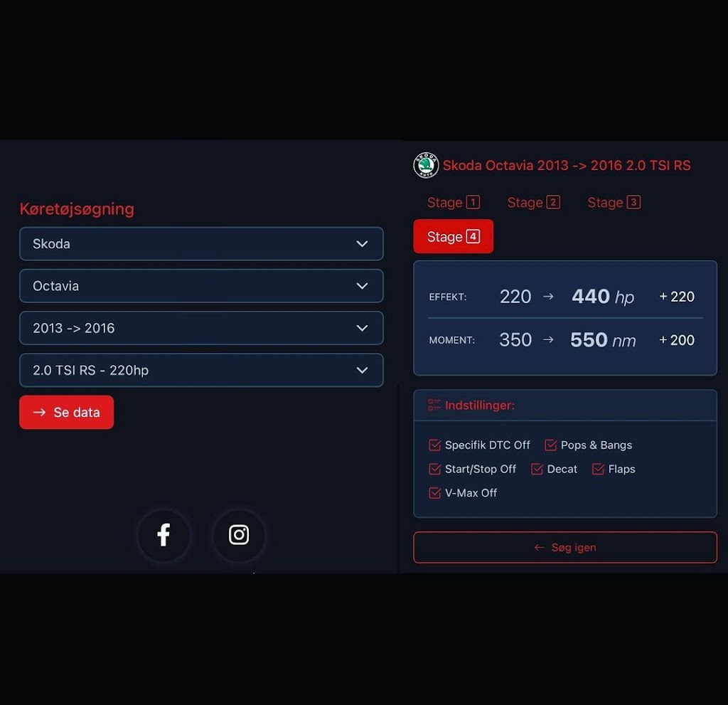The width and height of the screenshot is (728, 705).
Task: Click the Køretøjsøgning heading
Action: [x=77, y=208]
